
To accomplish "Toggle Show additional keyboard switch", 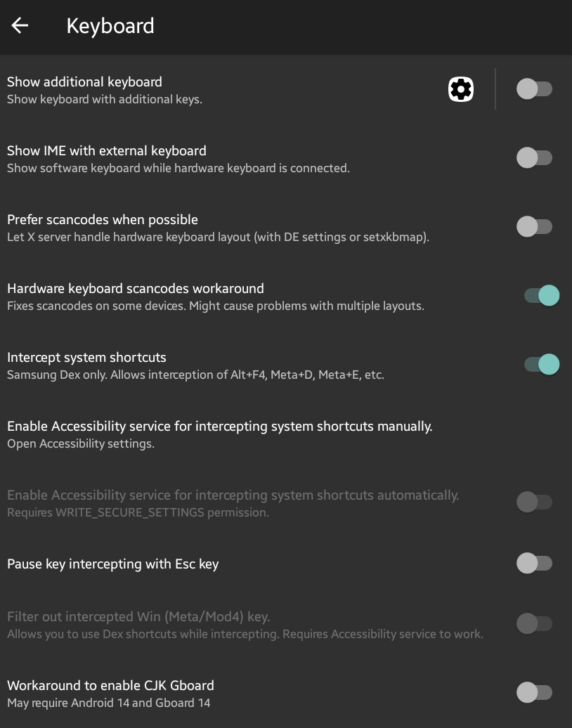I will [534, 89].
